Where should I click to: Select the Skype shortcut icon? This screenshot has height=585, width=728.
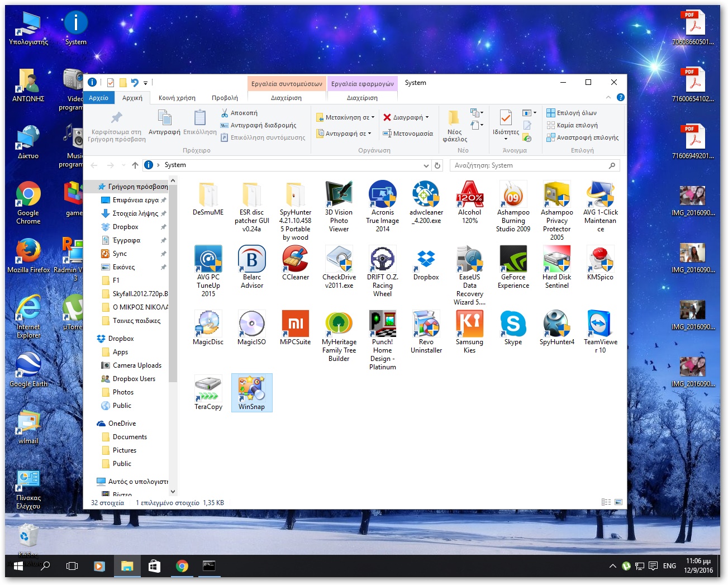(513, 325)
